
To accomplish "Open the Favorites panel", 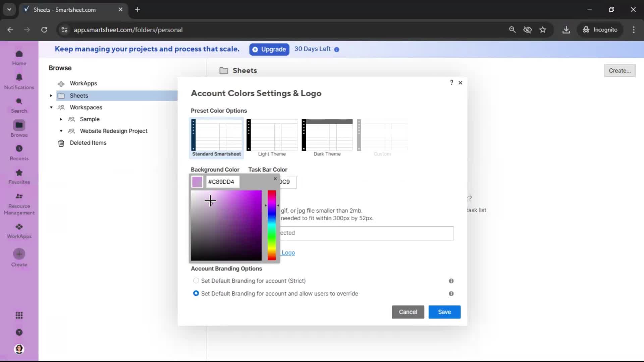I will pos(19,177).
